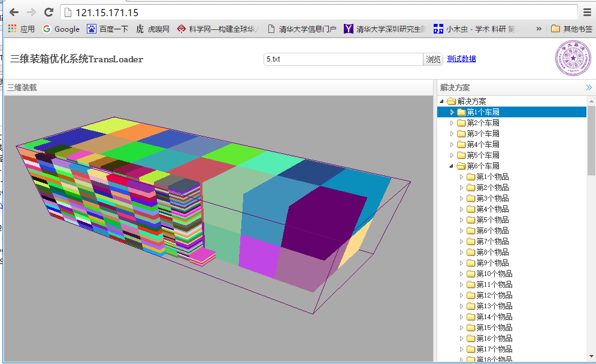
Task: Click the solution tree vertical scrollbar
Action: 591,141
